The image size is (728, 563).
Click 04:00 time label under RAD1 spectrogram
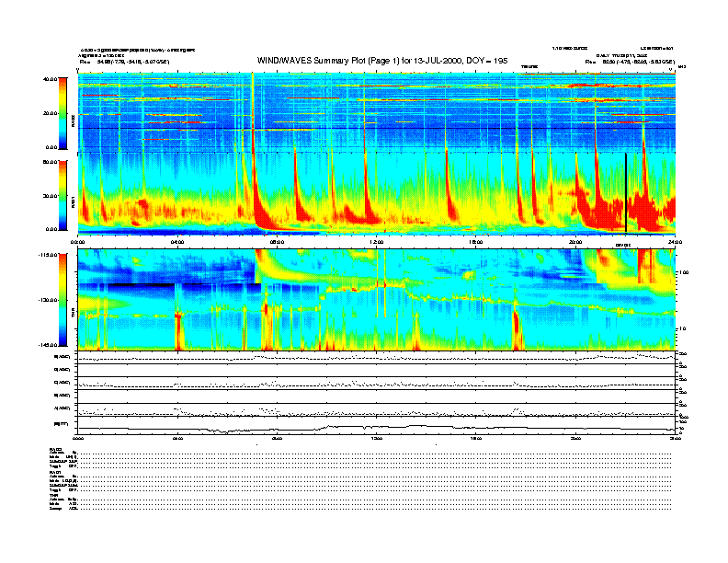click(x=177, y=242)
